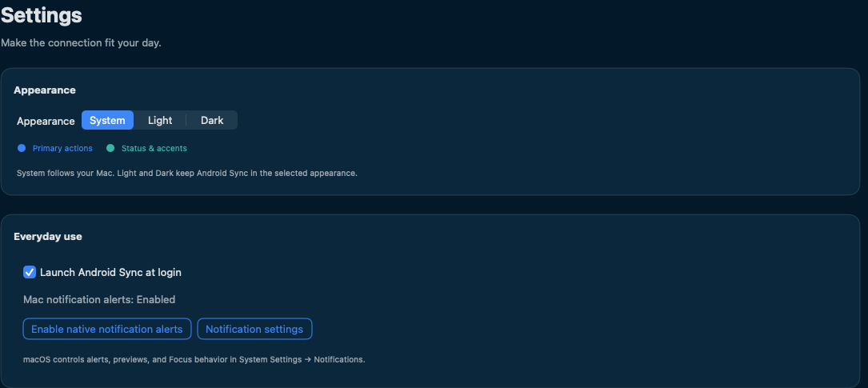
Task: Click the 'System follows your Mac' description
Action: 187,174
